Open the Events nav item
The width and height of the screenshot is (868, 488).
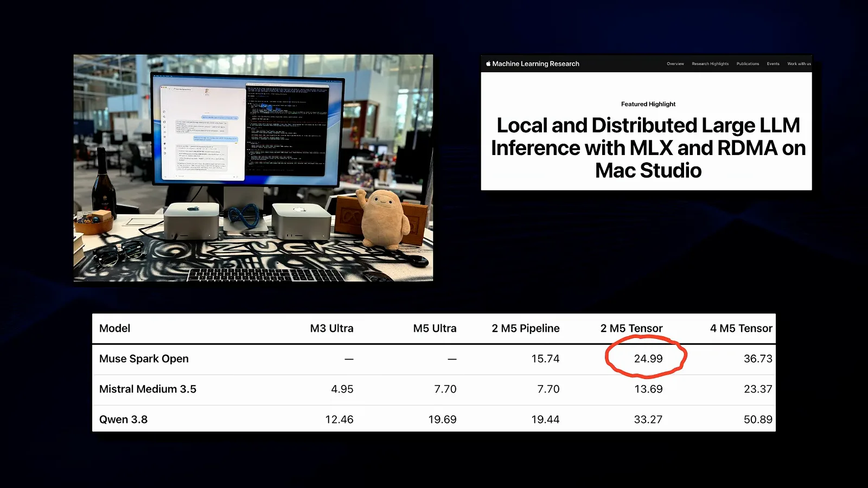click(773, 64)
